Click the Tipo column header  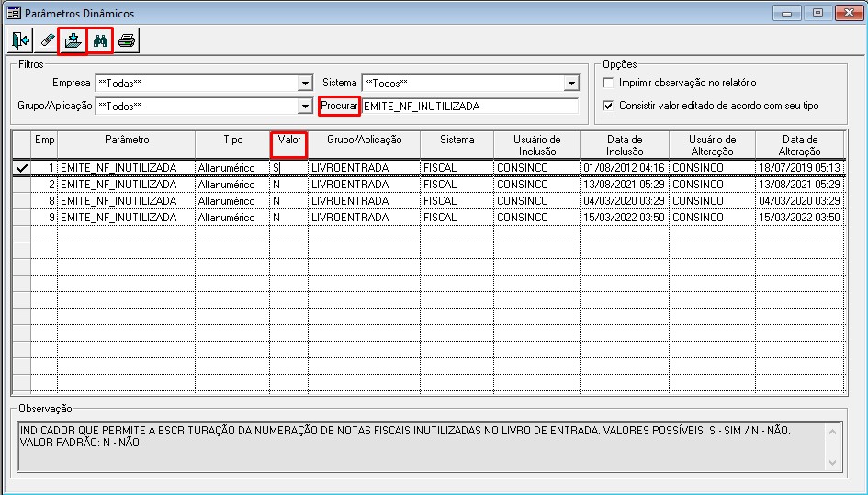click(x=233, y=145)
